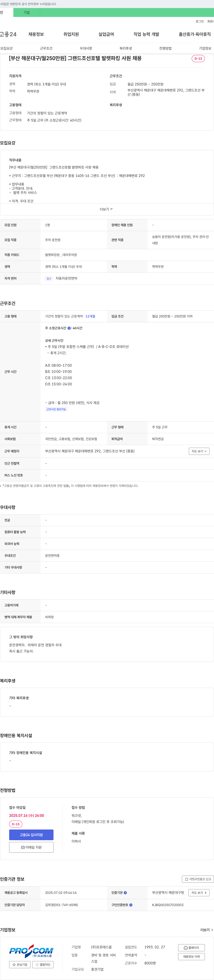The height and width of the screenshot is (980, 214).
Task: Click the job title heading text
Action: [75, 59]
